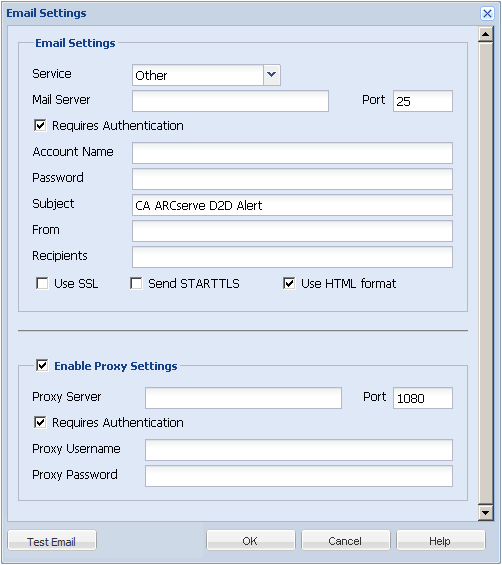Close the Email Settings dialog
This screenshot has width=502, height=565.
[487, 14]
